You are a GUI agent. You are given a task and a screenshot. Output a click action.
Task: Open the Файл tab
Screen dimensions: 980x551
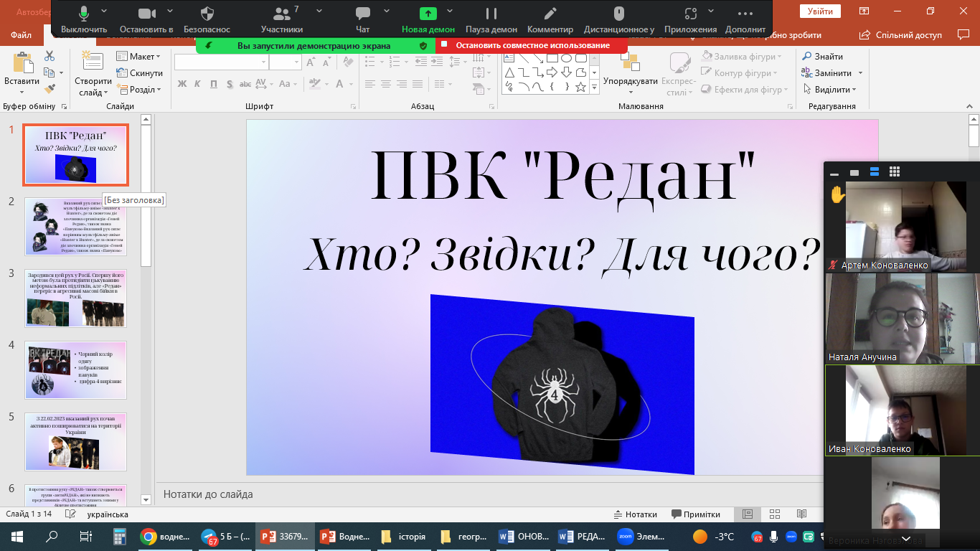click(22, 35)
